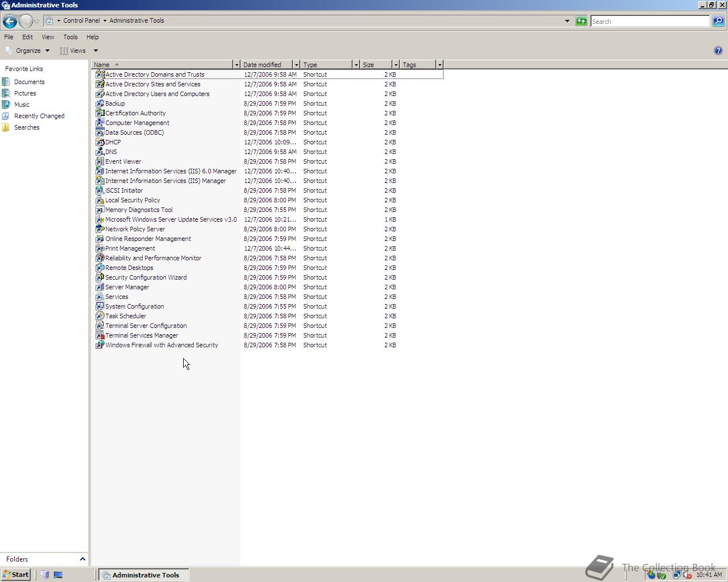Select the Print Management icon
Image resolution: width=728 pixels, height=582 pixels.
(x=100, y=248)
